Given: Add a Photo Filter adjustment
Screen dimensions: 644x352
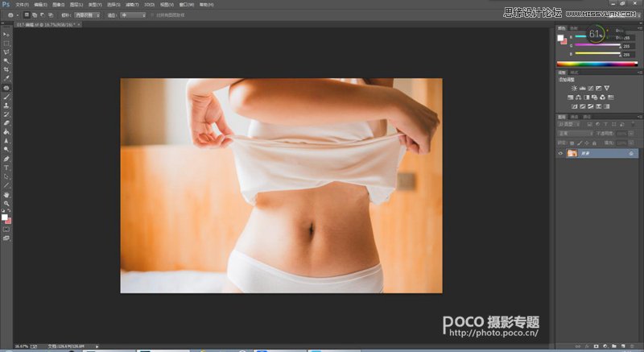Looking at the screenshot, I should pyautogui.click(x=594, y=97).
